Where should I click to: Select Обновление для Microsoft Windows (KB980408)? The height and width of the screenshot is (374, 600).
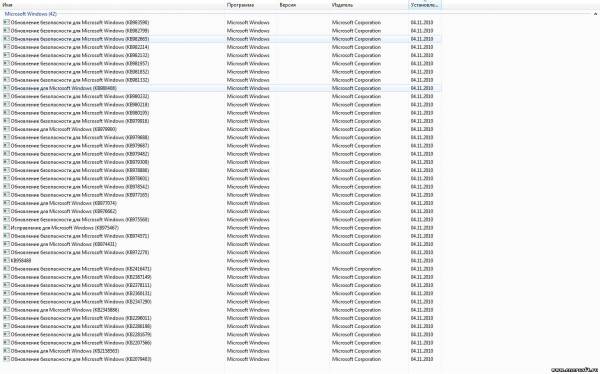point(222,88)
